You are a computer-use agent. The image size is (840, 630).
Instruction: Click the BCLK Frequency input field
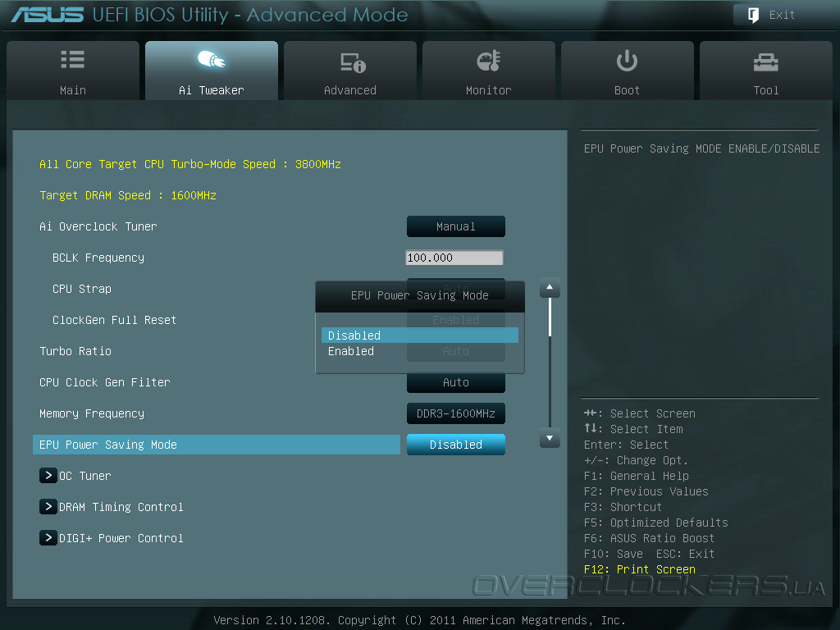click(454, 258)
